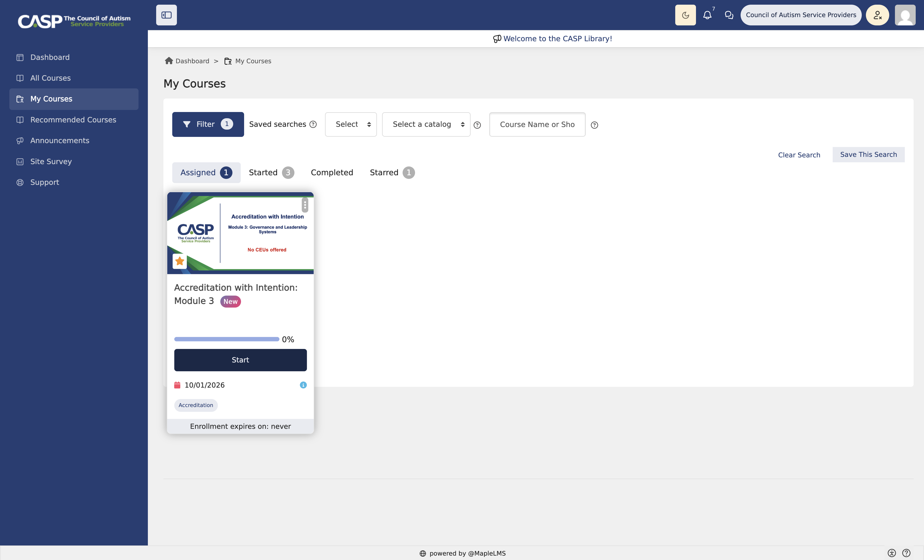Open the accessibility icon in footer

point(891,553)
